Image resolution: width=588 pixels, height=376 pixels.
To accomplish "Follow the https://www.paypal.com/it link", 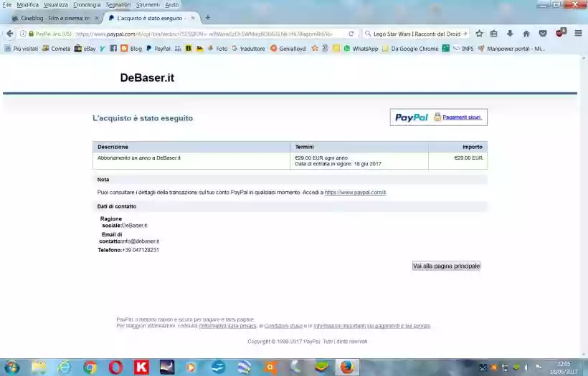I will pyautogui.click(x=356, y=192).
